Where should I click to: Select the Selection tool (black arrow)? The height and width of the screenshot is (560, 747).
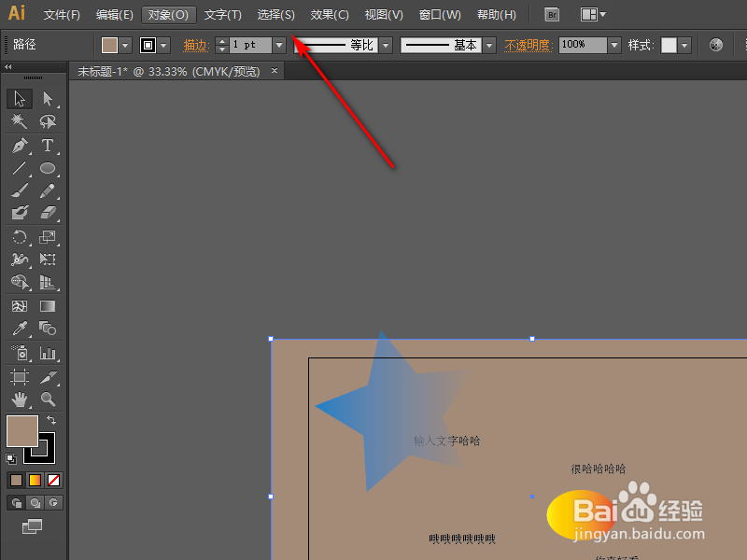pos(20,99)
